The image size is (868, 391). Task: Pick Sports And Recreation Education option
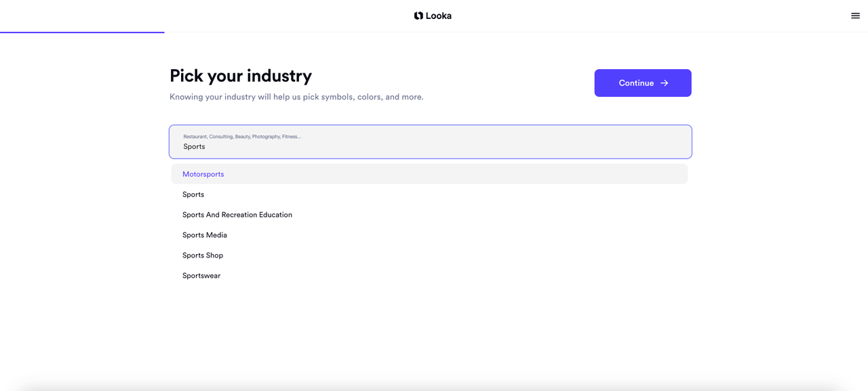coord(237,215)
